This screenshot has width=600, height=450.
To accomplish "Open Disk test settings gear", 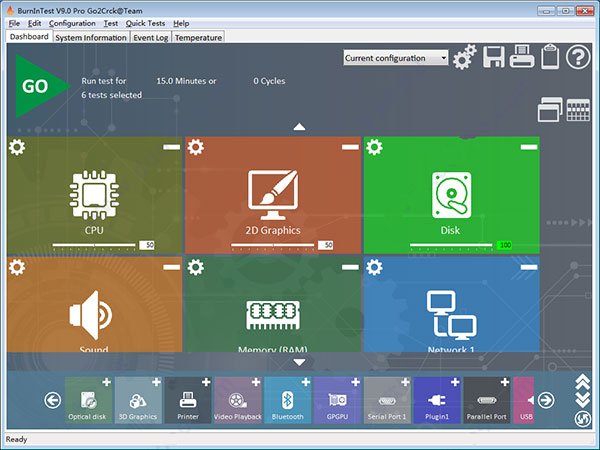I will 373,147.
